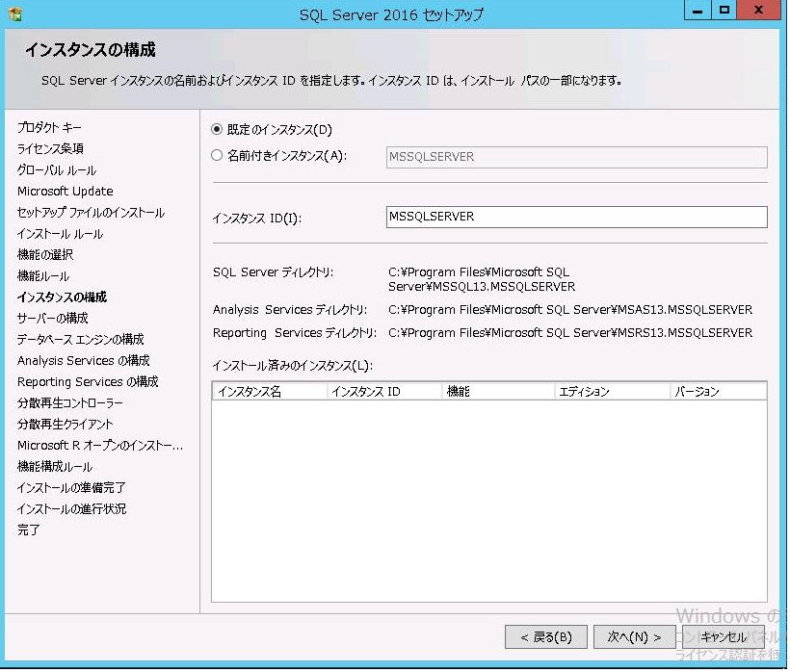The image size is (790, 672).
Task: Select Reporting Services の構成 step
Action: 88,381
